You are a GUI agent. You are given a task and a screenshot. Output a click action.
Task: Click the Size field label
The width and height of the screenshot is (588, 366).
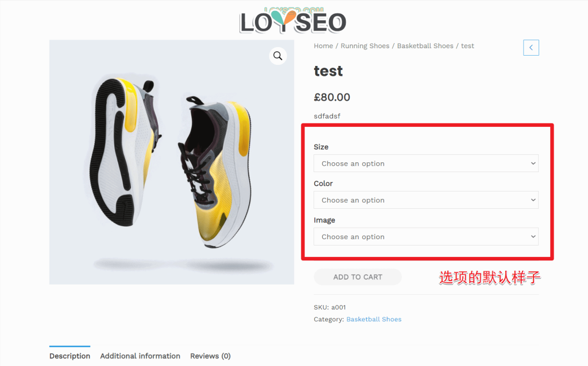click(x=321, y=147)
